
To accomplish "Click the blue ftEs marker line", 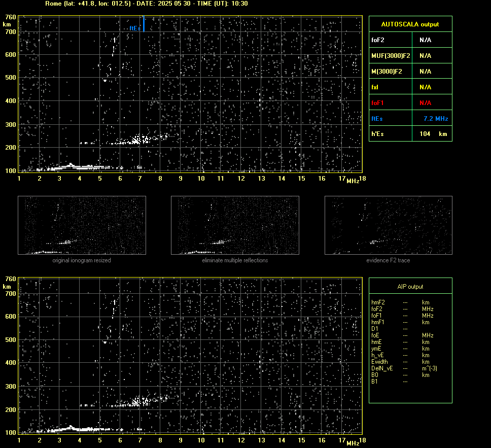I will click(144, 24).
